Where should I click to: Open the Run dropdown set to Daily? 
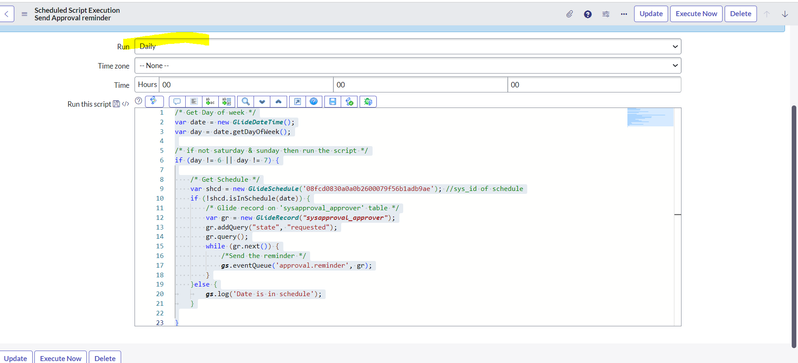click(x=408, y=46)
